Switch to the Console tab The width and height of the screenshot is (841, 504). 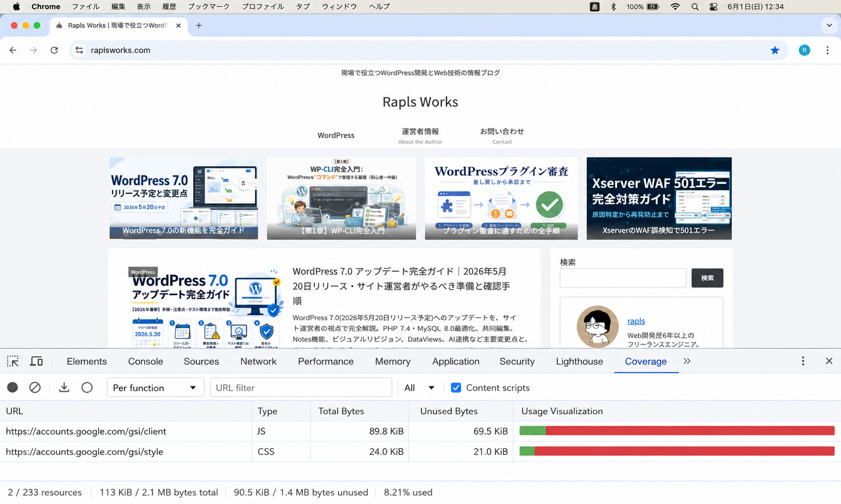(145, 361)
